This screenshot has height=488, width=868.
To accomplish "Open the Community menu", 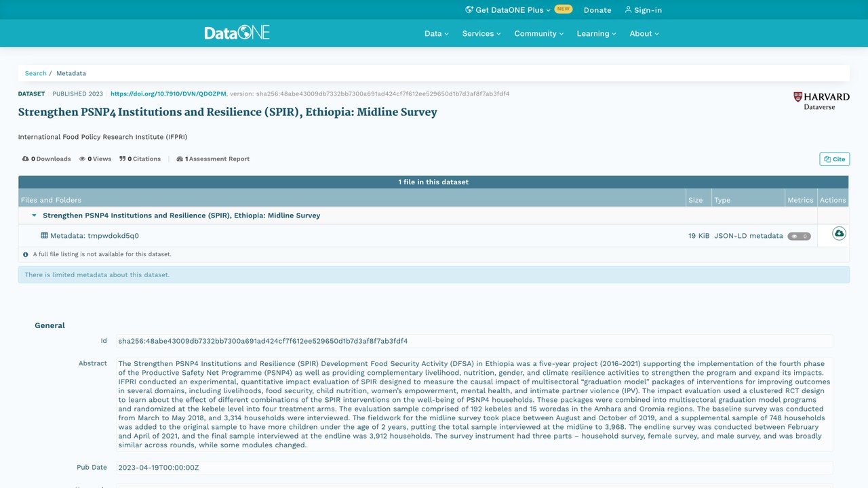I will [x=539, y=33].
